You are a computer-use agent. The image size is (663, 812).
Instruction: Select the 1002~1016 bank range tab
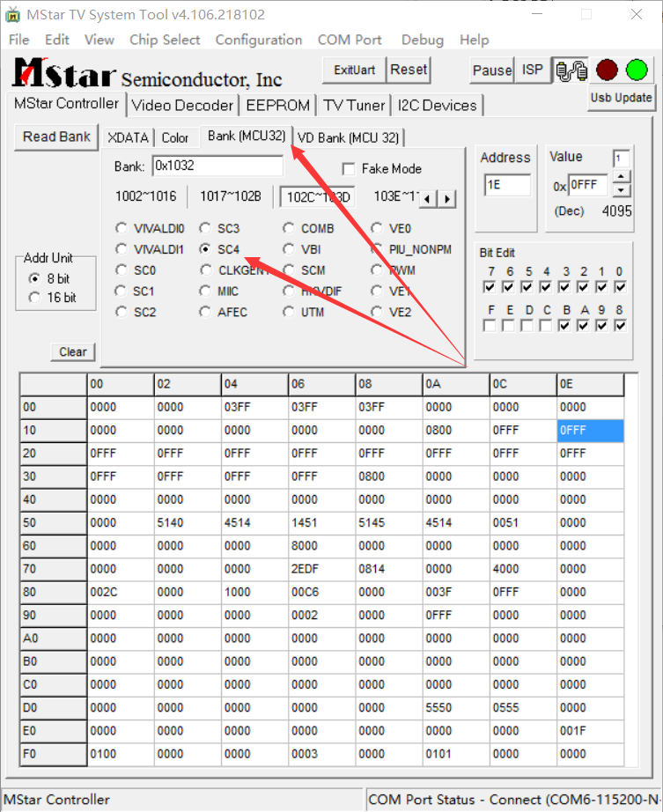tap(145, 196)
